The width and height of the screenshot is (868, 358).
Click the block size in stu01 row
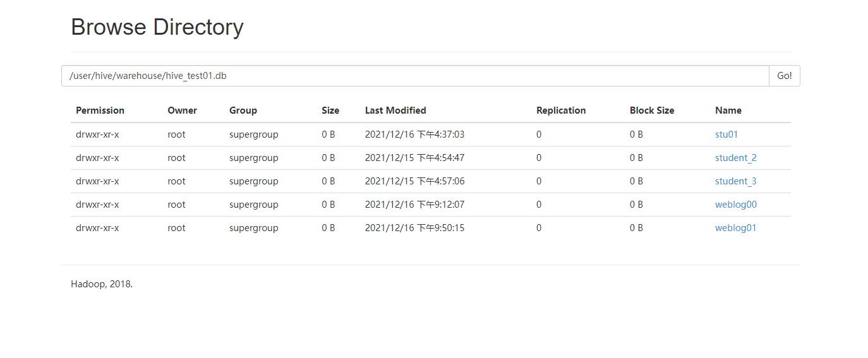(636, 134)
